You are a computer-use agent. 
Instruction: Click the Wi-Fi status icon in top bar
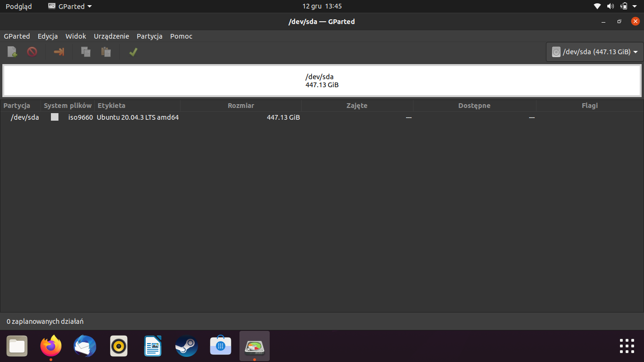point(597,6)
